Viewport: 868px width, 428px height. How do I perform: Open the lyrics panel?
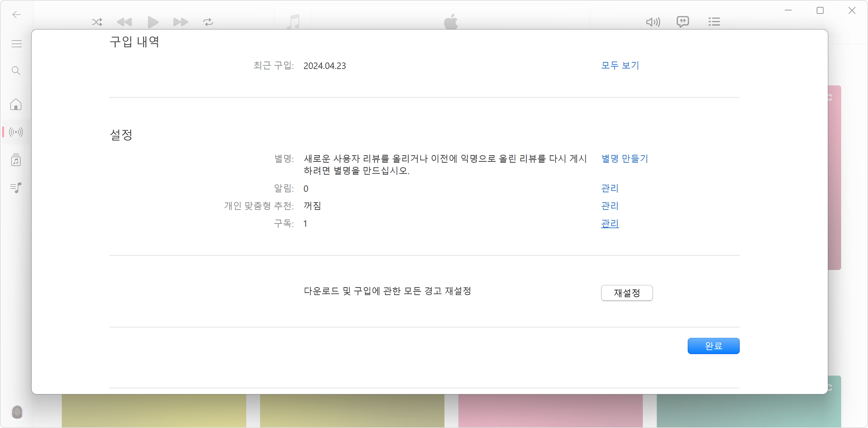[x=683, y=22]
